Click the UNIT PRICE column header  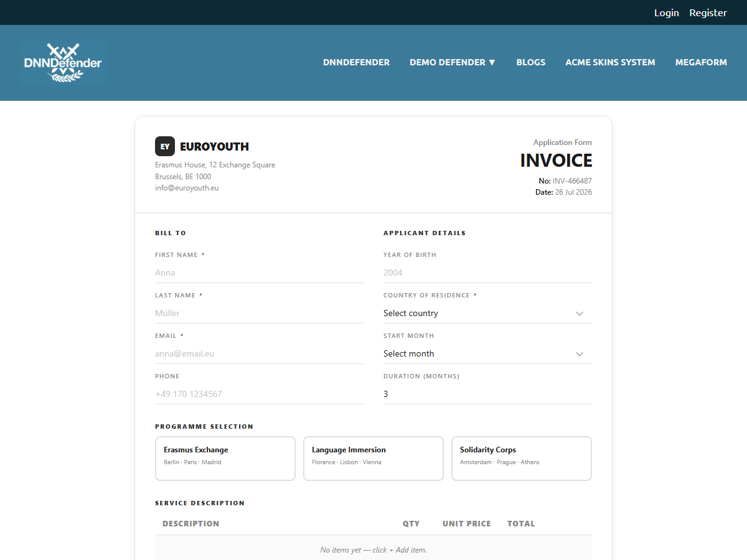pyautogui.click(x=467, y=524)
